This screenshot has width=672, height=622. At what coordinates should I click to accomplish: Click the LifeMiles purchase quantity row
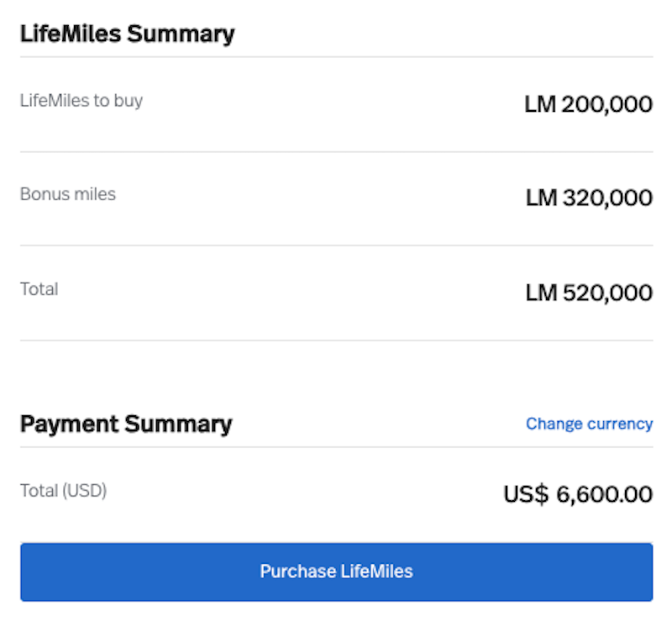(x=336, y=102)
